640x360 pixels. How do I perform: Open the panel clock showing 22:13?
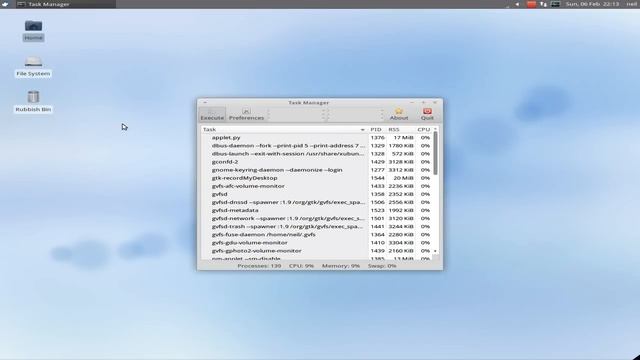pyautogui.click(x=592, y=4)
